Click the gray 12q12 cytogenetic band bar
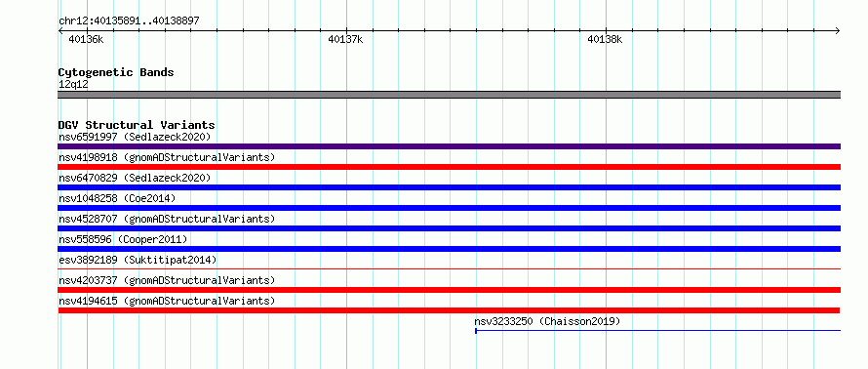The width and height of the screenshot is (868, 369). coord(449,95)
